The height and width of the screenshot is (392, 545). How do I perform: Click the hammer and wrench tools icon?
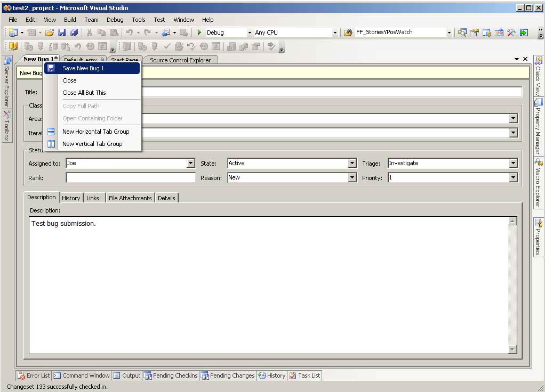511,32
